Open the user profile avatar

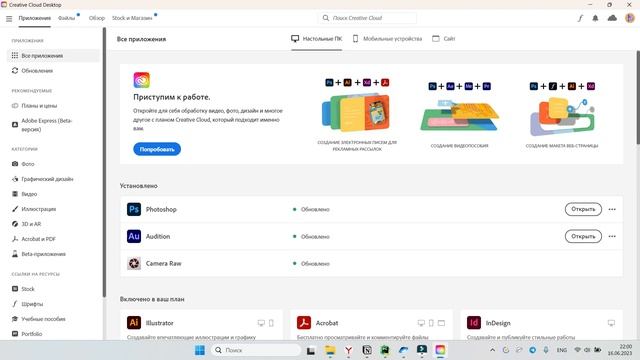click(x=630, y=18)
